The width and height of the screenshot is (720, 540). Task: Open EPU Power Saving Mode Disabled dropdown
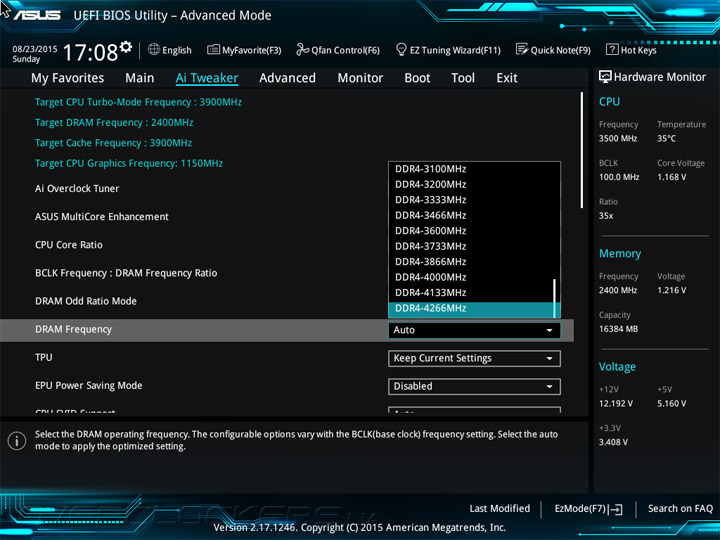pyautogui.click(x=474, y=386)
